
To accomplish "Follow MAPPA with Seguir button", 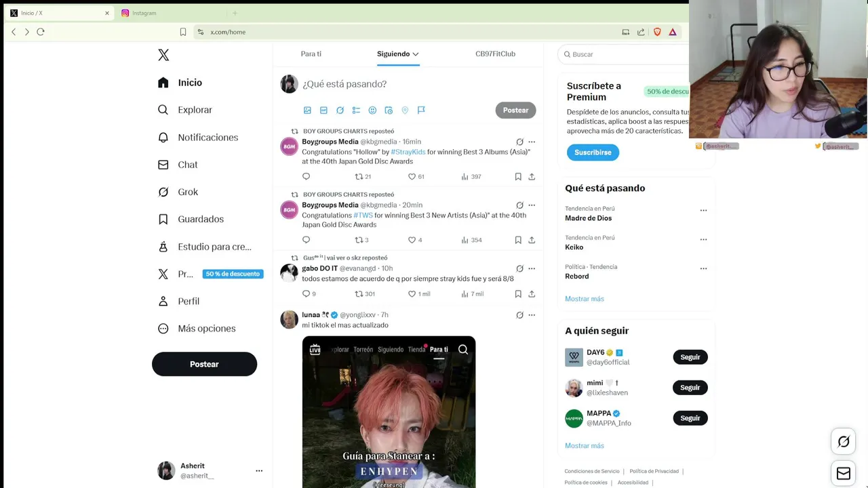I will [690, 418].
